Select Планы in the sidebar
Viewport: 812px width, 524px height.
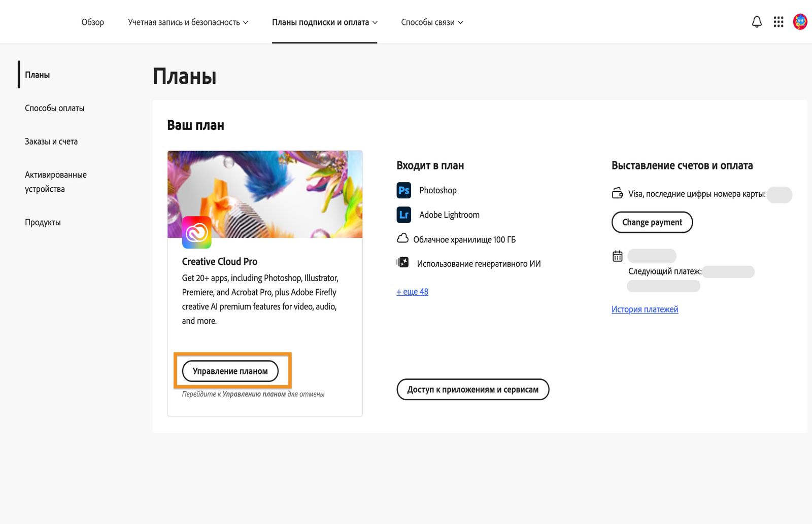38,75
